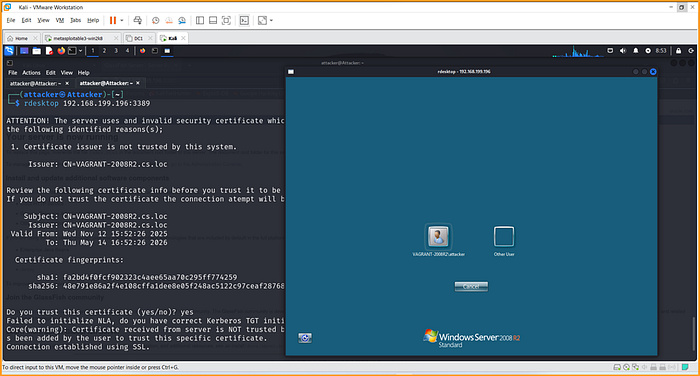Open the VMware Edit menu
The width and height of the screenshot is (700, 376).
pos(26,20)
